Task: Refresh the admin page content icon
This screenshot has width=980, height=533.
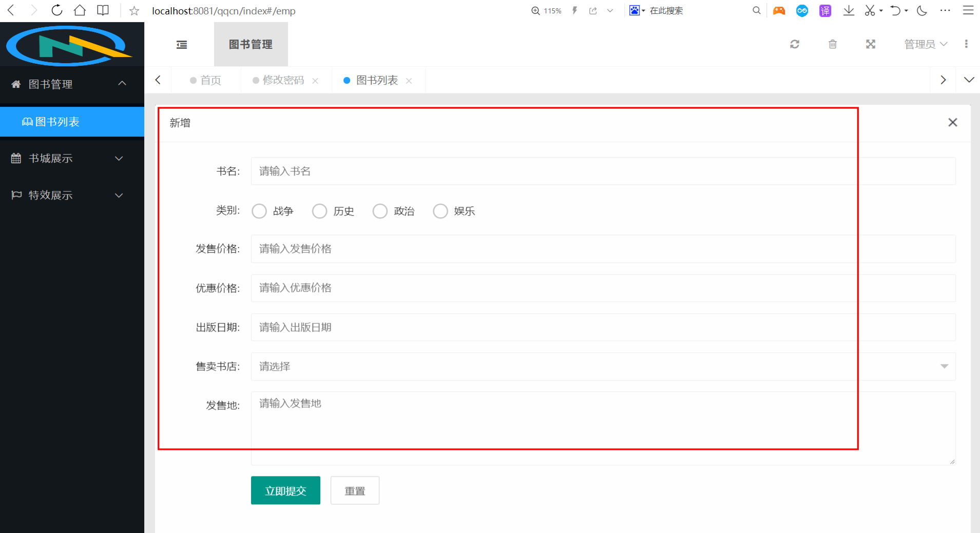Action: tap(795, 44)
